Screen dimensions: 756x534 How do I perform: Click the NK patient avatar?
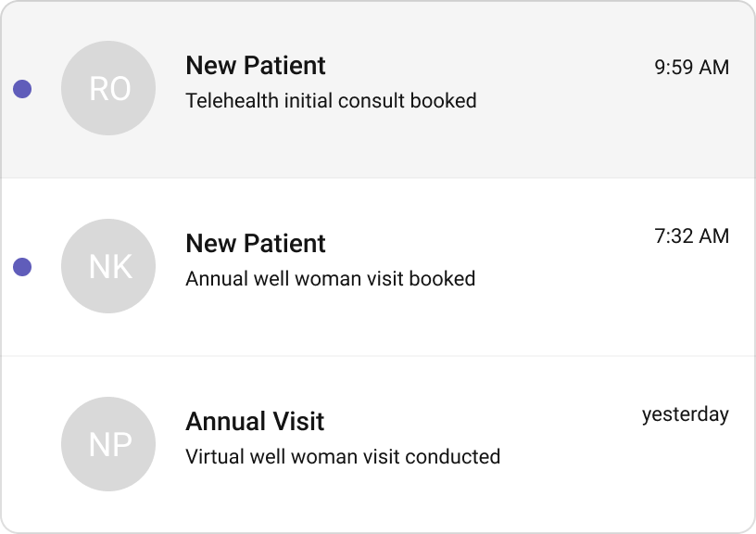pos(107,266)
